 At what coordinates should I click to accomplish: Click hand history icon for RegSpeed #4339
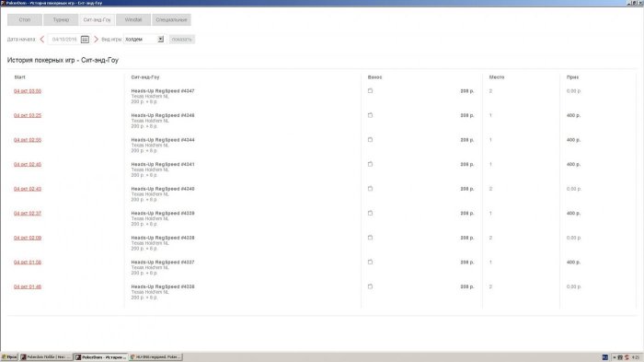click(x=370, y=213)
